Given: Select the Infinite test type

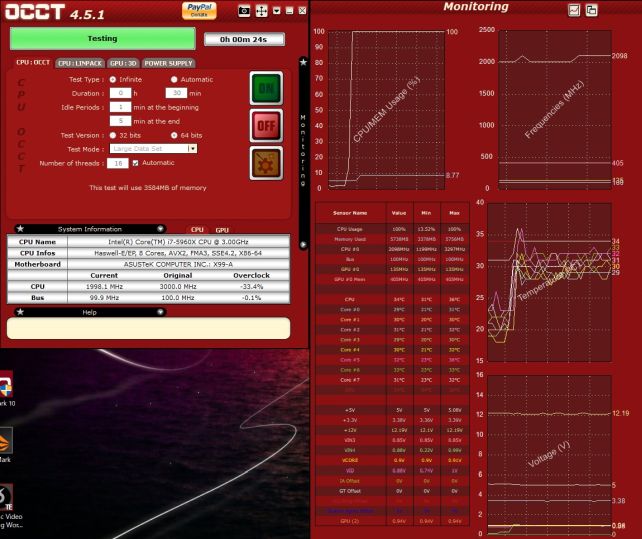Looking at the screenshot, I should (x=113, y=79).
